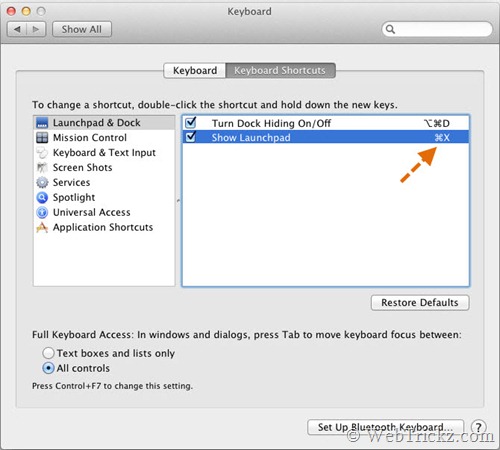Click the Mission Control category icon

[x=42, y=138]
